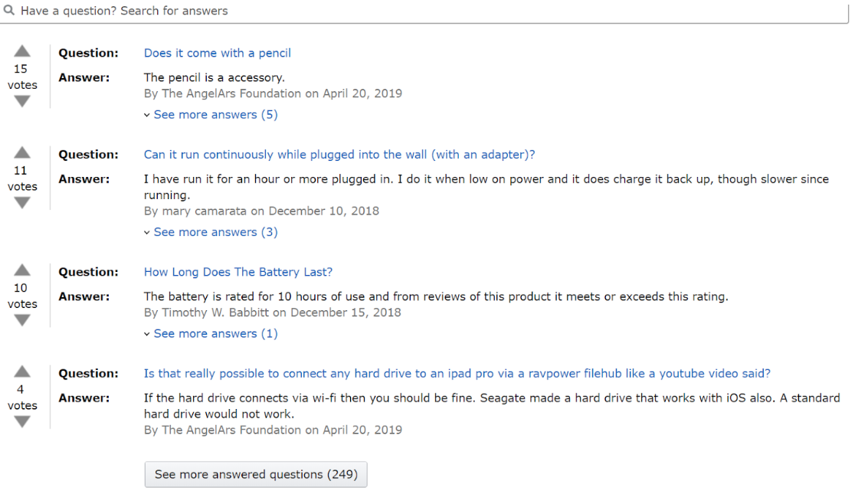Open 'How Long Does The Battery Last?' link
855x504 pixels.
pyautogui.click(x=238, y=272)
